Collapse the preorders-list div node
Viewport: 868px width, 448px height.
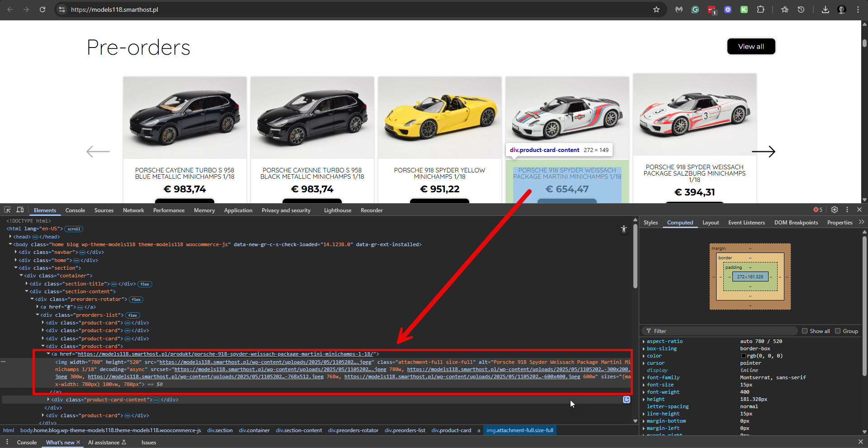coord(38,315)
